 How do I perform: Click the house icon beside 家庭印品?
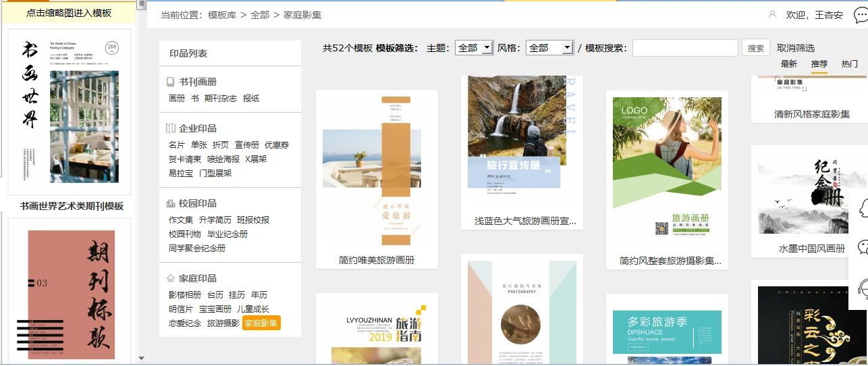[171, 278]
